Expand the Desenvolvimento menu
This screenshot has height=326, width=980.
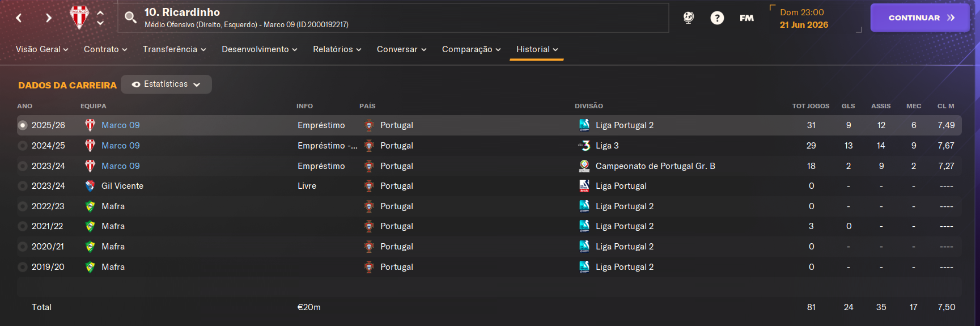click(x=260, y=49)
